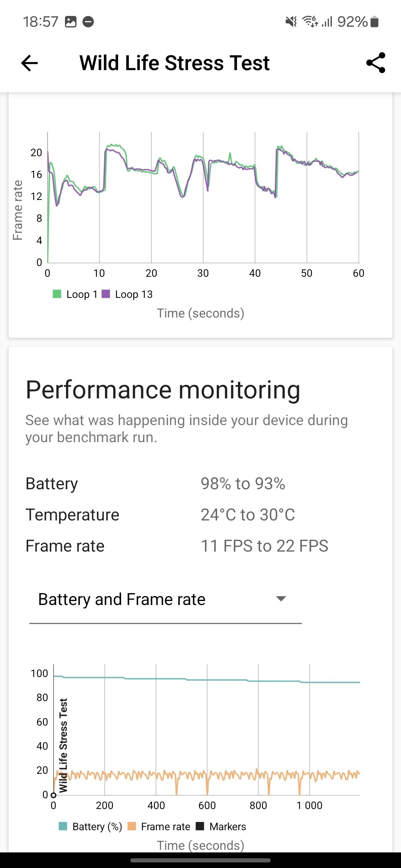Image resolution: width=401 pixels, height=868 pixels.
Task: Toggle Loop 13 series in legend
Action: pos(127,294)
